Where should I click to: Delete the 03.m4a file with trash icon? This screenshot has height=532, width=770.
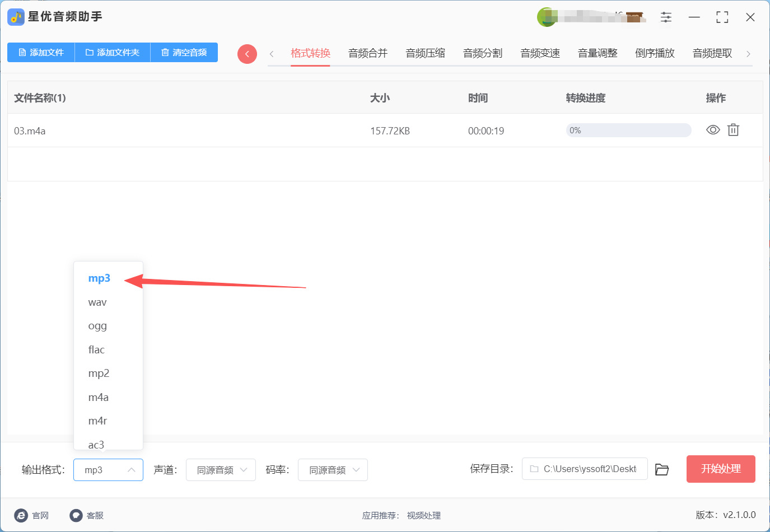click(x=733, y=130)
